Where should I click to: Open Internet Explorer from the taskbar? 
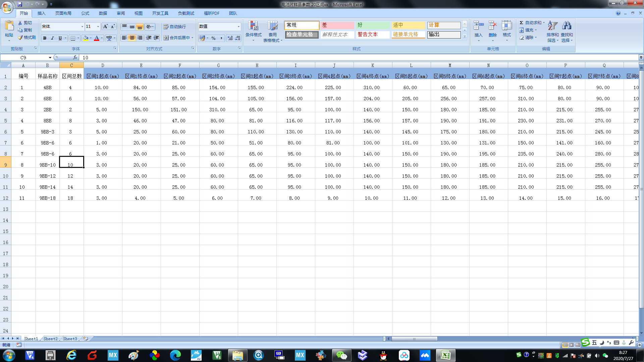click(x=71, y=355)
